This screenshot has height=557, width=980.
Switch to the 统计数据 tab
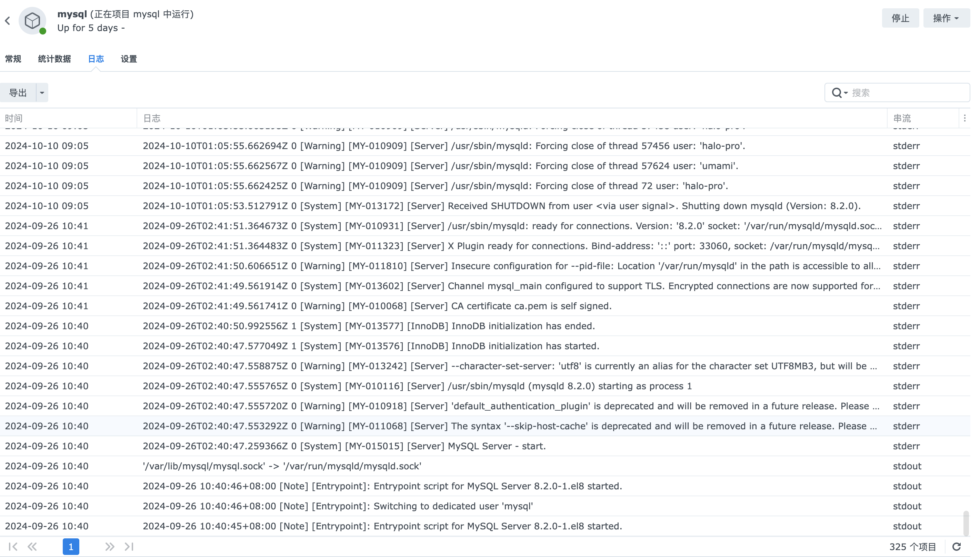coord(54,59)
